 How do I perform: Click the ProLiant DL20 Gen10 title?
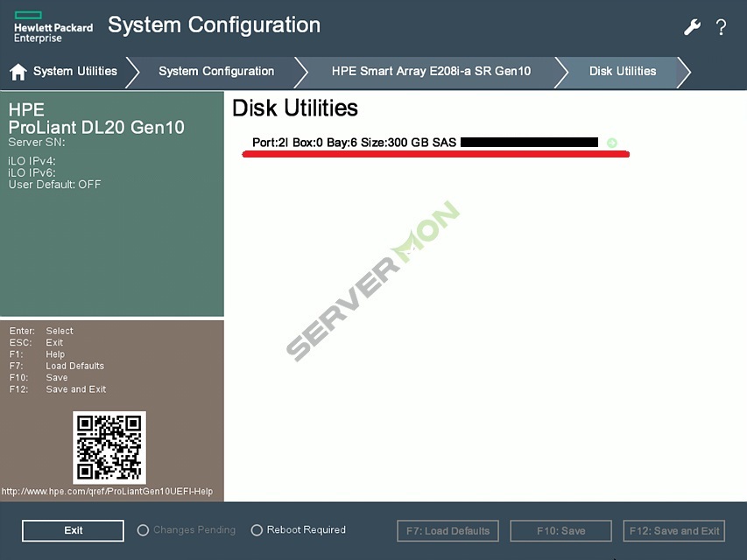[x=96, y=128]
